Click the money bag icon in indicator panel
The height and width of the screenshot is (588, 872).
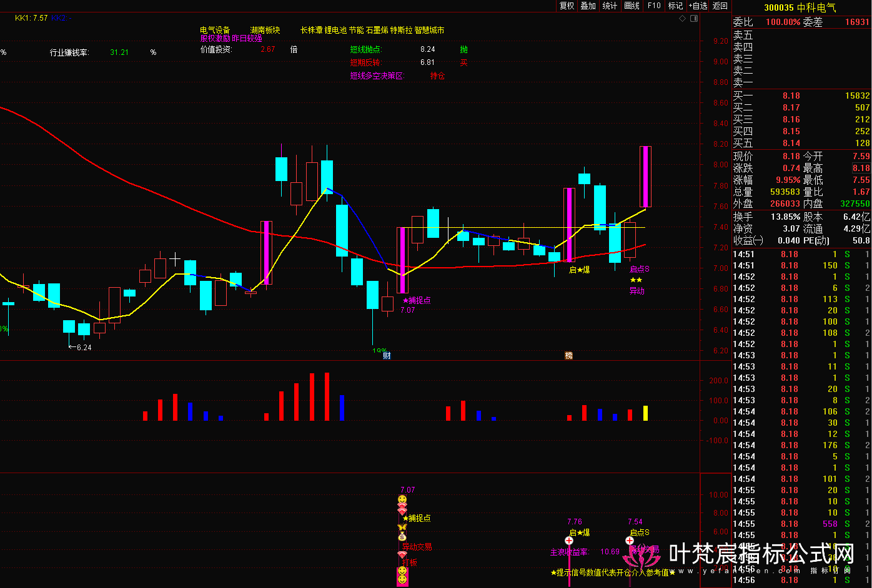coord(402,536)
